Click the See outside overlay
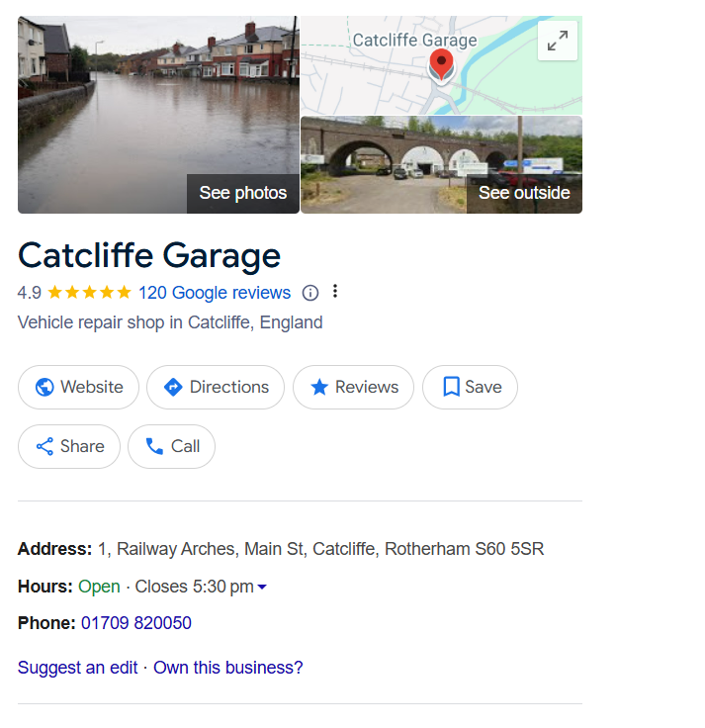The width and height of the screenshot is (705, 728). coord(524,193)
